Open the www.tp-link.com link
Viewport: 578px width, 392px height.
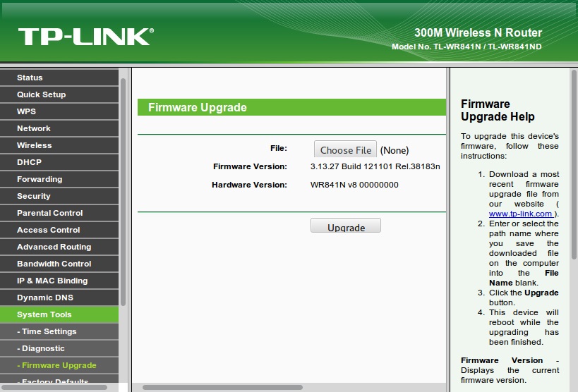[x=521, y=214]
